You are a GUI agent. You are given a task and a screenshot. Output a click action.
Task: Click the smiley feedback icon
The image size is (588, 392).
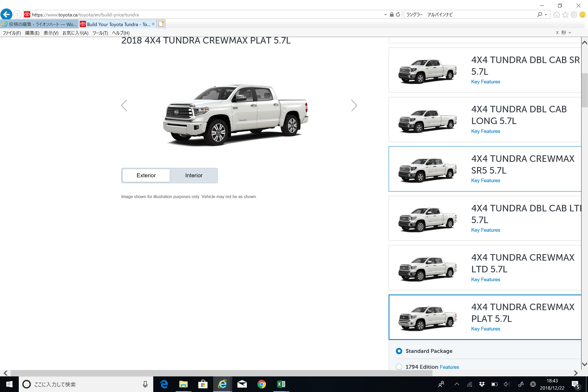tap(582, 15)
